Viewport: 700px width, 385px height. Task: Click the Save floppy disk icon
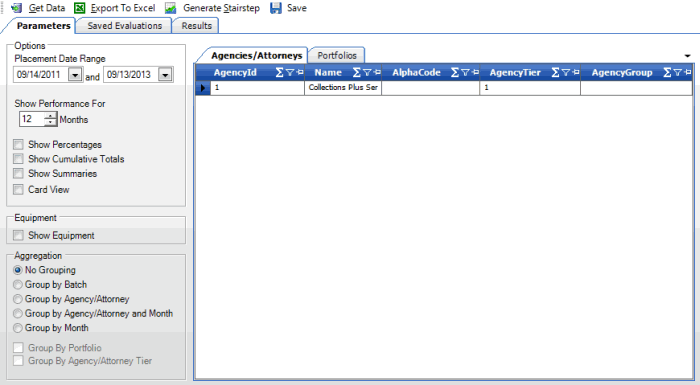(x=276, y=8)
